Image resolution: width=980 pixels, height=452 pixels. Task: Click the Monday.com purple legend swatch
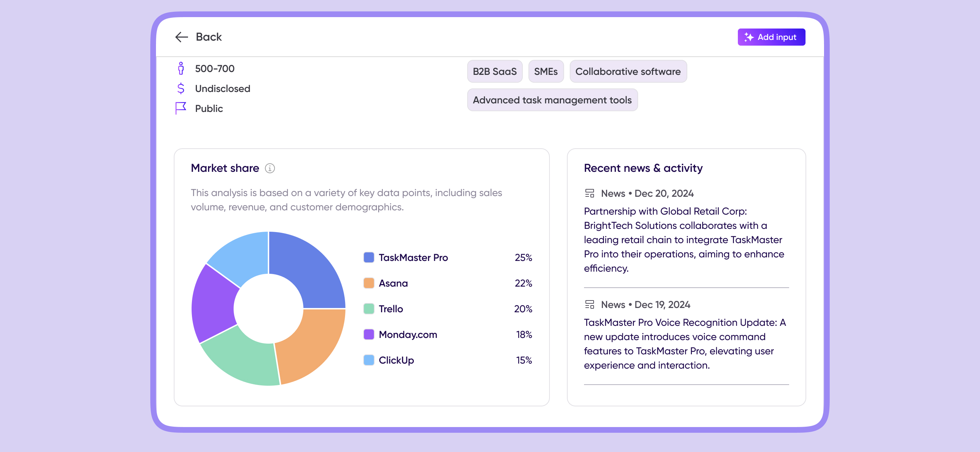(x=369, y=334)
